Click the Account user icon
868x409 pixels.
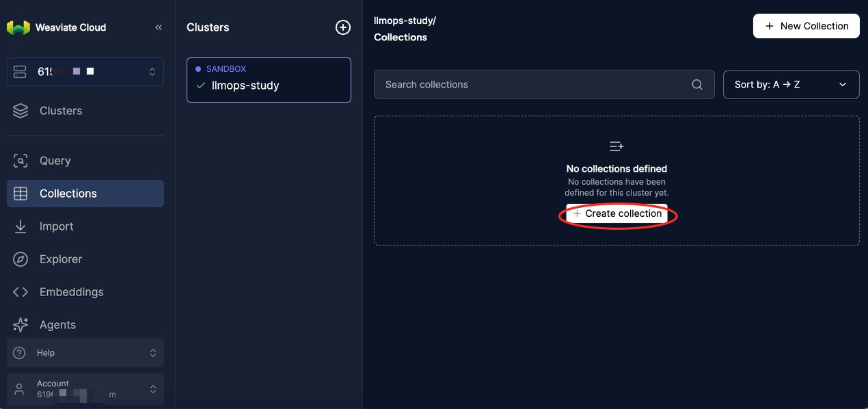tap(19, 388)
